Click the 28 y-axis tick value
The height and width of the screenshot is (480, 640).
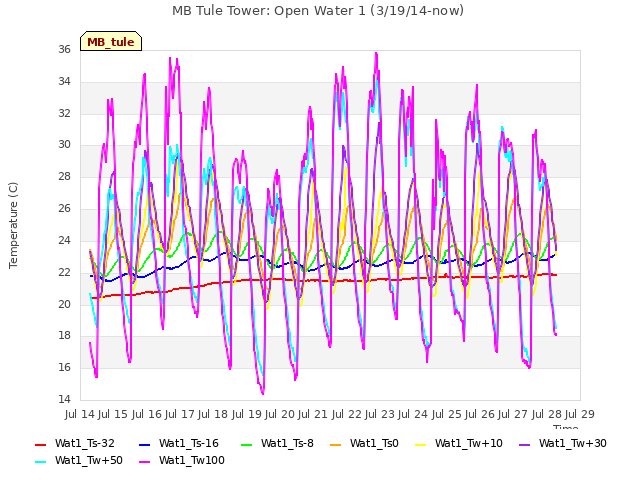(64, 176)
